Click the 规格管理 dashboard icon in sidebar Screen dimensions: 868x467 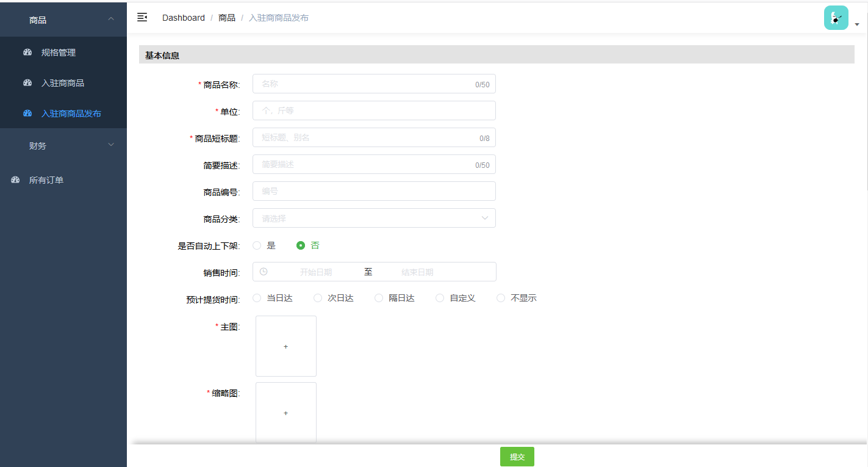pyautogui.click(x=27, y=52)
